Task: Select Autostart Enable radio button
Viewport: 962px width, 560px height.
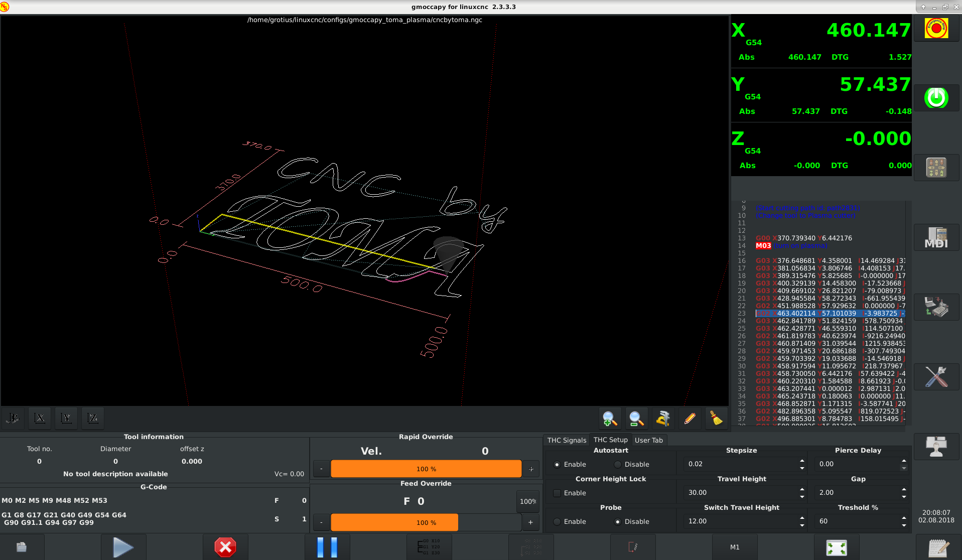Action: pyautogui.click(x=557, y=465)
